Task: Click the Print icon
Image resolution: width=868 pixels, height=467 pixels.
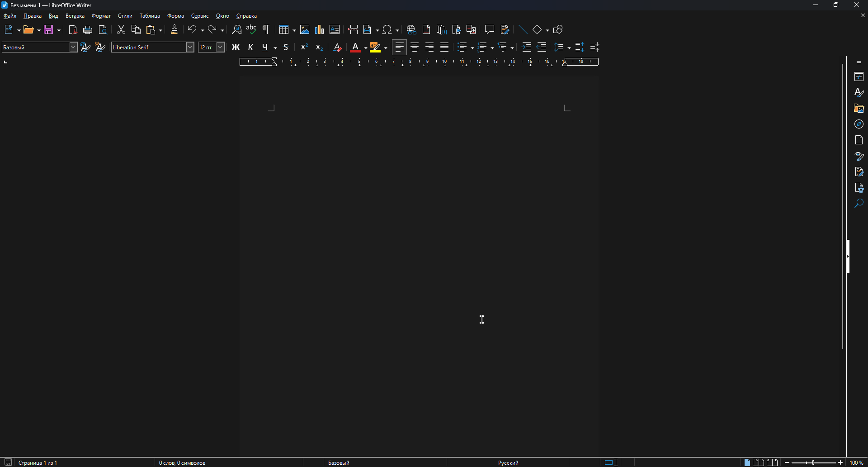Action: (88, 30)
